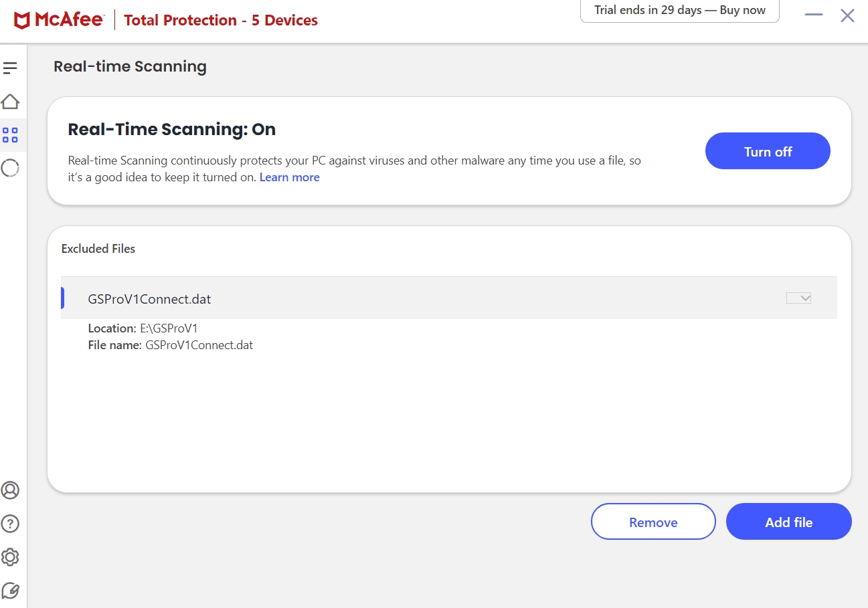This screenshot has width=868, height=608.
Task: Go to the Home dashboard icon
Action: (10, 102)
